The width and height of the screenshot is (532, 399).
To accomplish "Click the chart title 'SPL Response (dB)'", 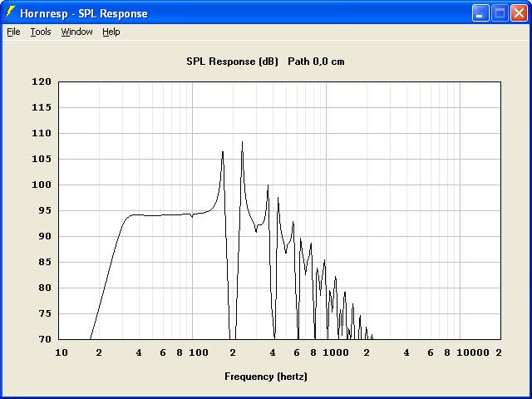I will [x=232, y=62].
